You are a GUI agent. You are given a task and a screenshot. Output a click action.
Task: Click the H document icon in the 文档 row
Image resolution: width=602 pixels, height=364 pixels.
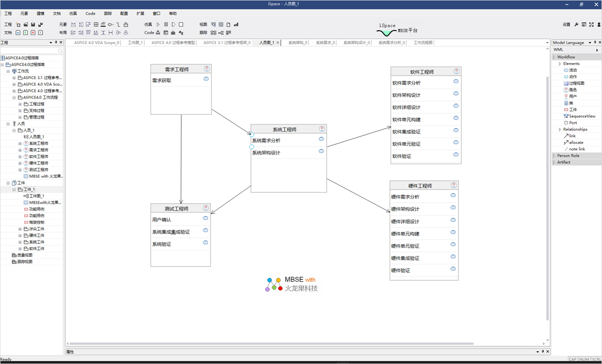point(33,33)
